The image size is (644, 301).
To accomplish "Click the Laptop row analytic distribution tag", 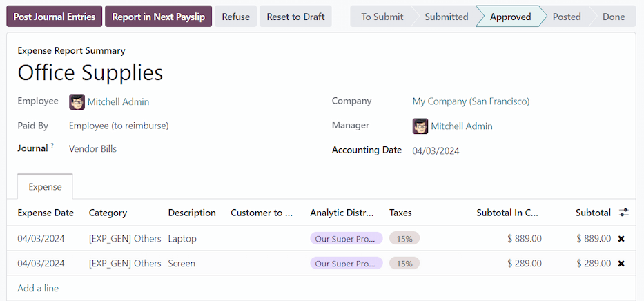I will [346, 239].
